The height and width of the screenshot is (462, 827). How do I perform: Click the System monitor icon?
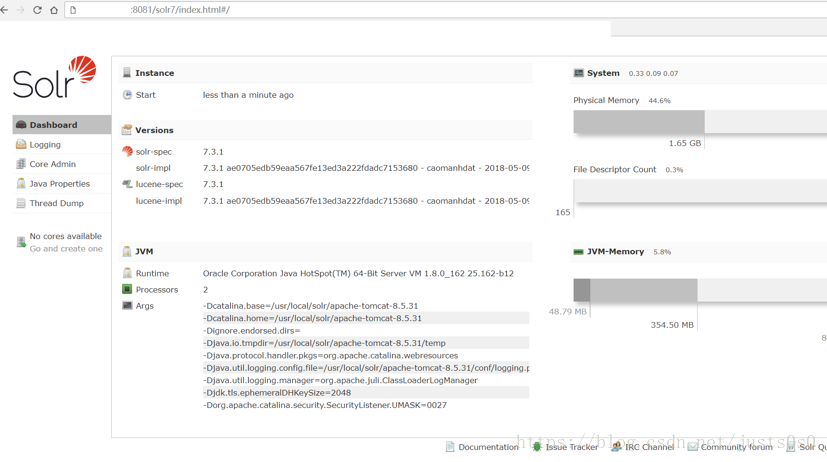coord(579,73)
